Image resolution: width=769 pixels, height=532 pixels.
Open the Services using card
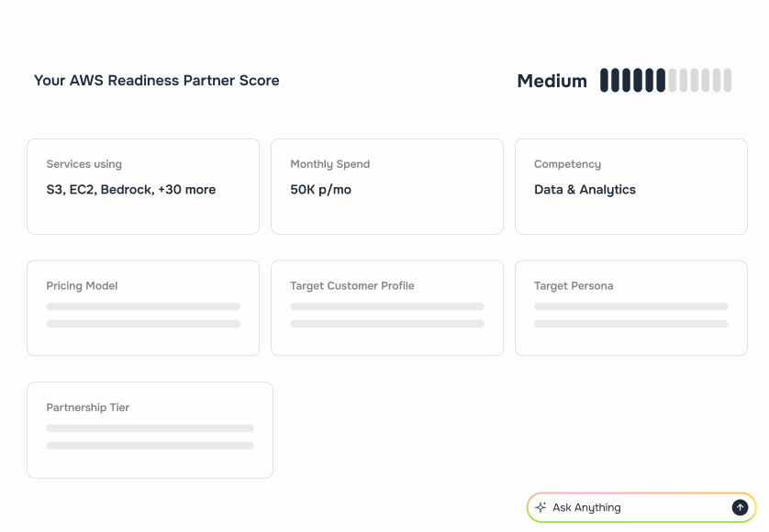pos(143,186)
